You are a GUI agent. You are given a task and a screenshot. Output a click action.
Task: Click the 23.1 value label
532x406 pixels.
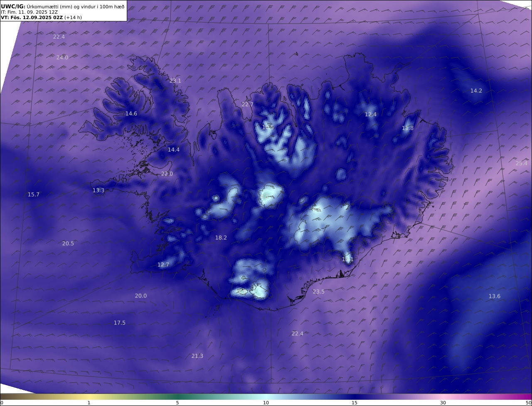pyautogui.click(x=175, y=81)
